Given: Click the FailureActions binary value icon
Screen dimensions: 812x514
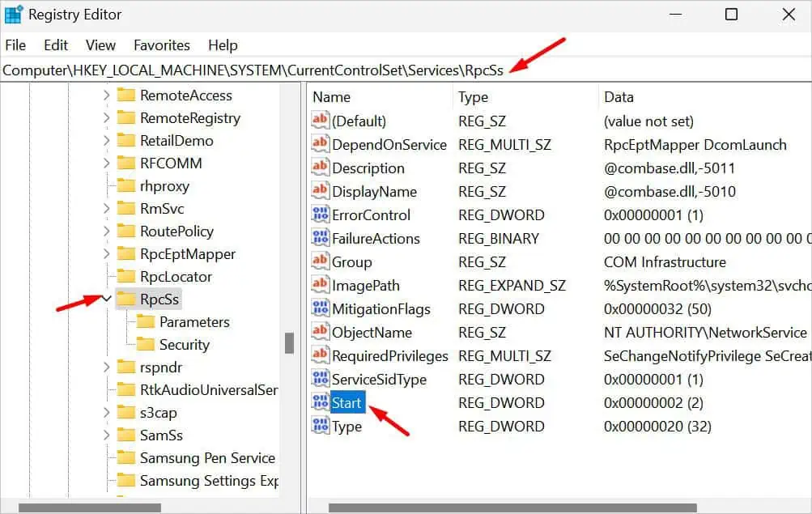Looking at the screenshot, I should click(x=321, y=238).
